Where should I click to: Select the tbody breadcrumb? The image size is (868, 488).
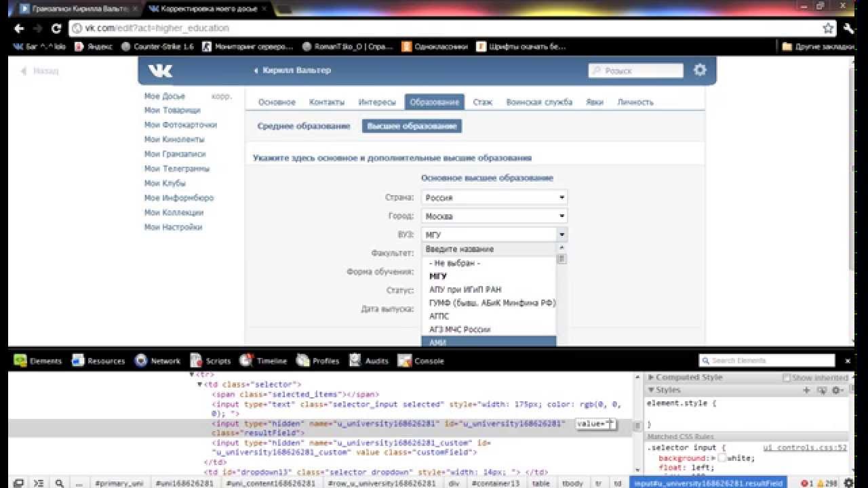point(572,483)
